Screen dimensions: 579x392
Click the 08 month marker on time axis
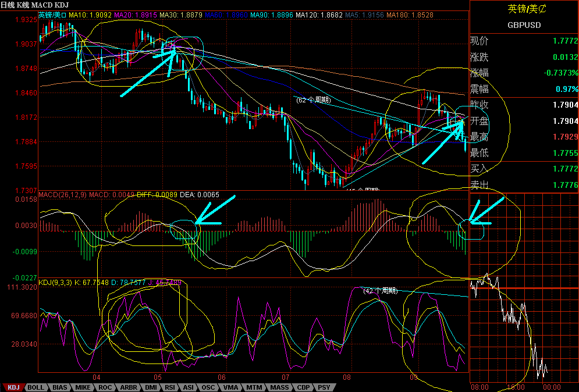coord(346,377)
